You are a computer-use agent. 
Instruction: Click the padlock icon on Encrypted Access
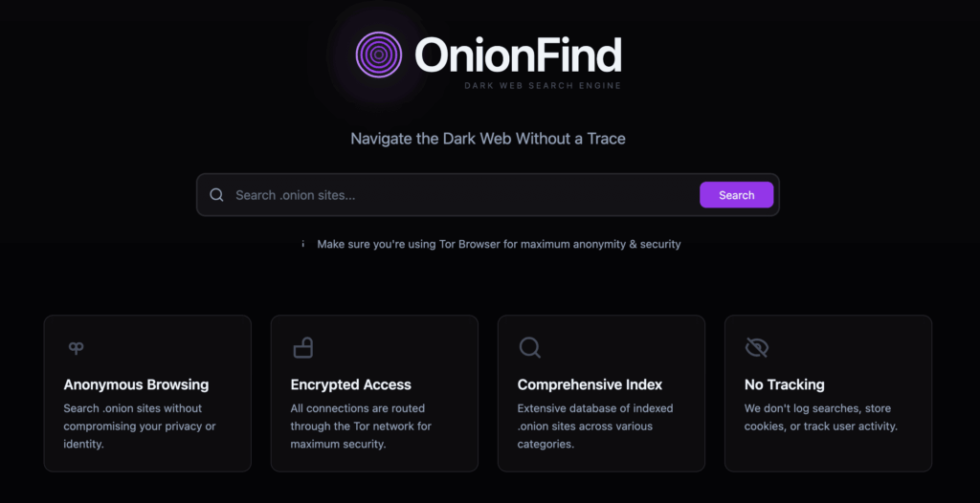pyautogui.click(x=302, y=347)
